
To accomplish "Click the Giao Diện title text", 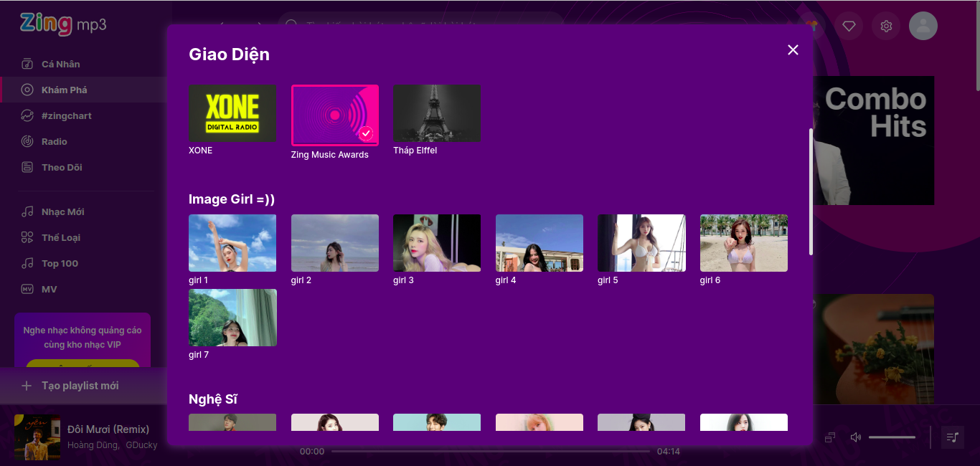I will pos(229,54).
